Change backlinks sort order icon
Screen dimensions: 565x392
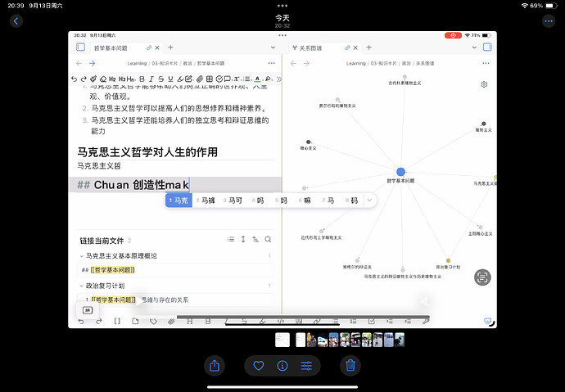click(x=255, y=240)
